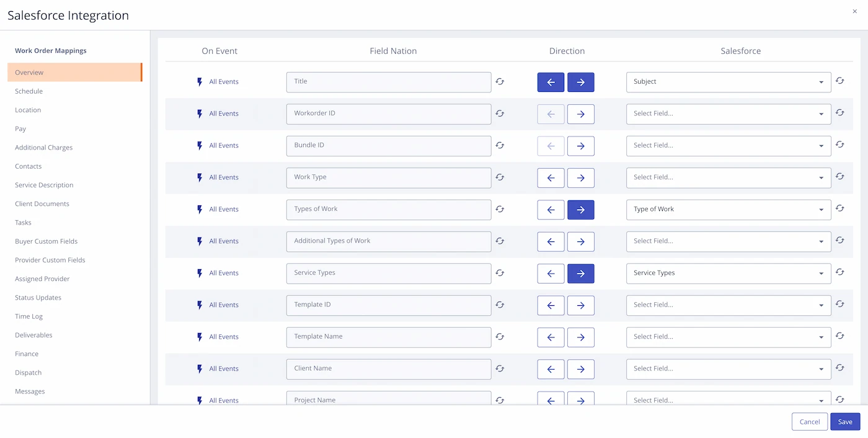Image resolution: width=868 pixels, height=438 pixels.
Task: Toggle the left arrow direction for Title
Action: (551, 82)
